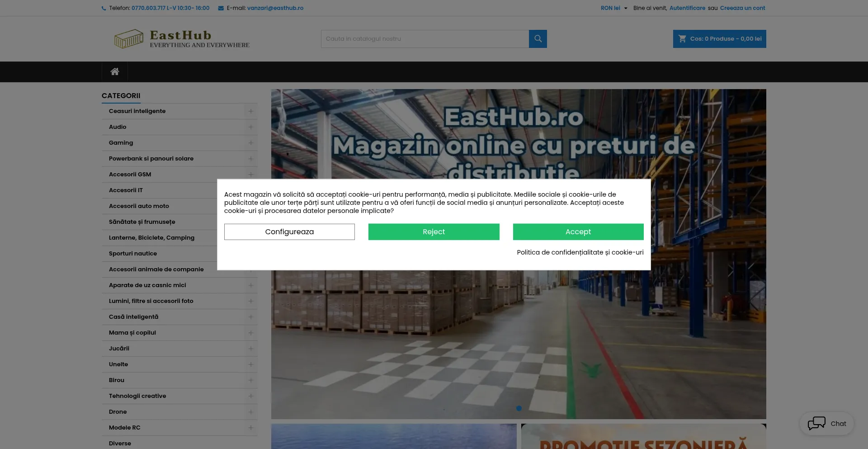Click the Autentificare link

pos(687,8)
